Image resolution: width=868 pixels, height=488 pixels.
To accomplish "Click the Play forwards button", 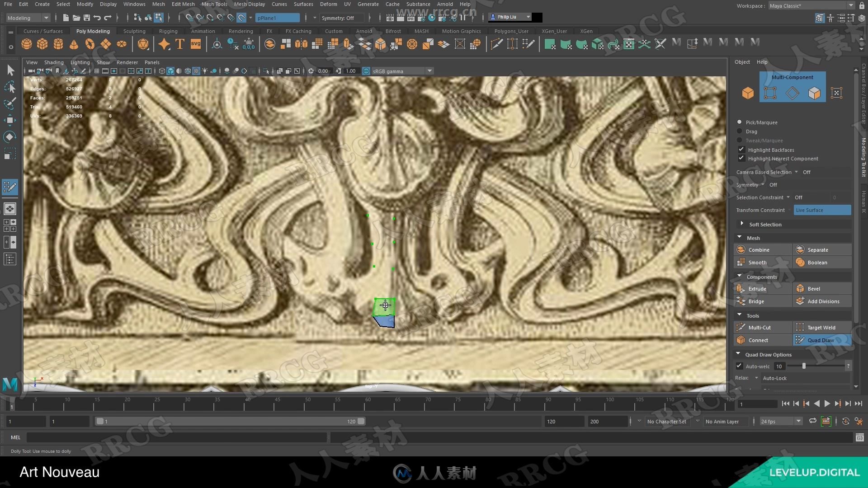I will [x=827, y=404].
